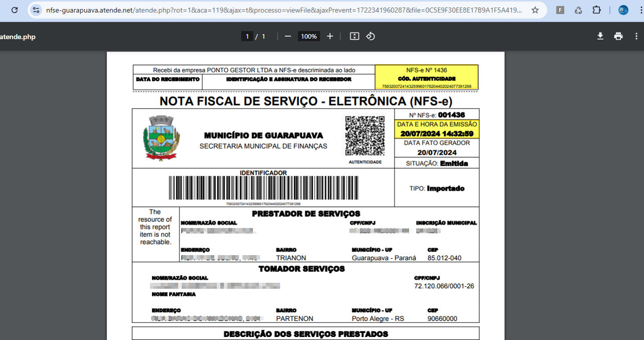The height and width of the screenshot is (340, 644).
Task: Open the Extensions puzzle-piece menu
Action: click(596, 10)
